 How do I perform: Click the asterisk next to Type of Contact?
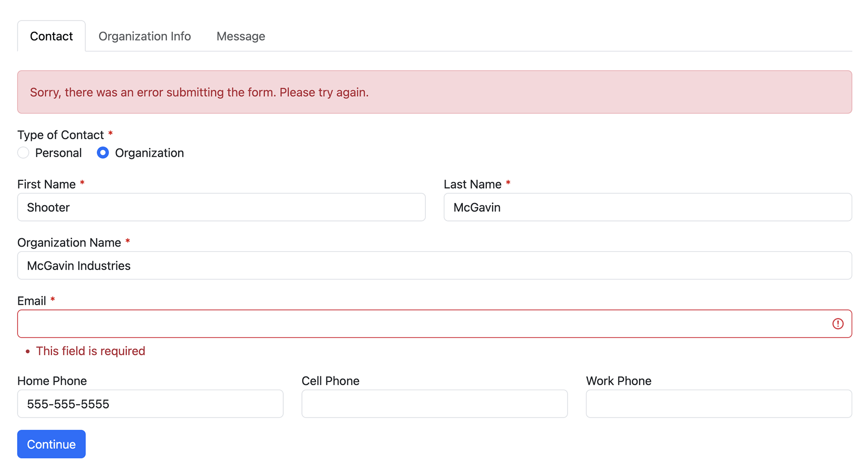click(x=110, y=134)
